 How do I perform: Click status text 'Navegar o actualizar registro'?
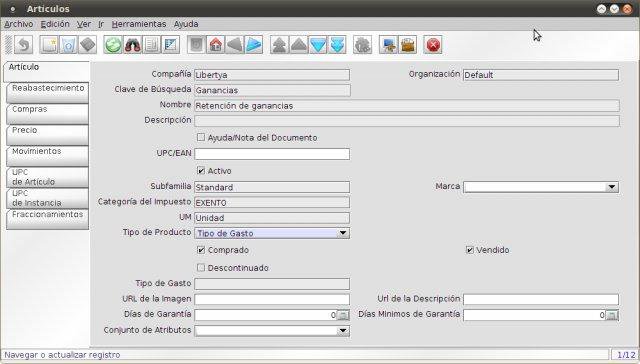click(62, 355)
